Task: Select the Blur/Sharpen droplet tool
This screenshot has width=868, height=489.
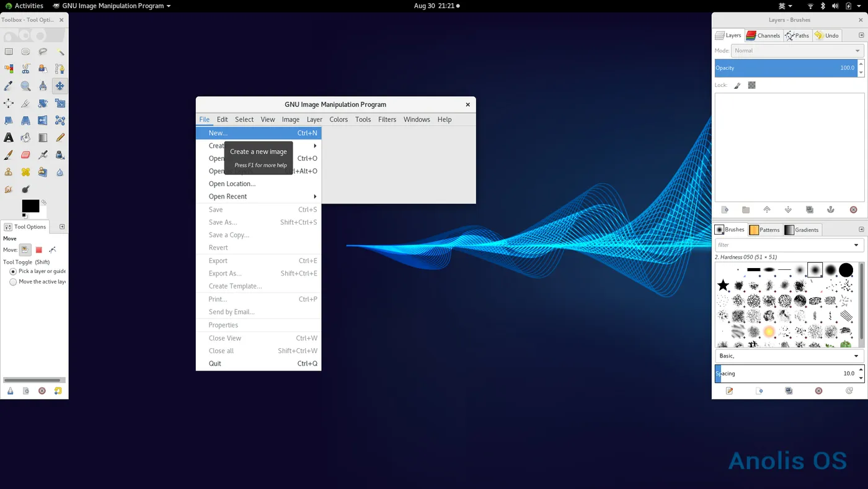Action: 60,172
